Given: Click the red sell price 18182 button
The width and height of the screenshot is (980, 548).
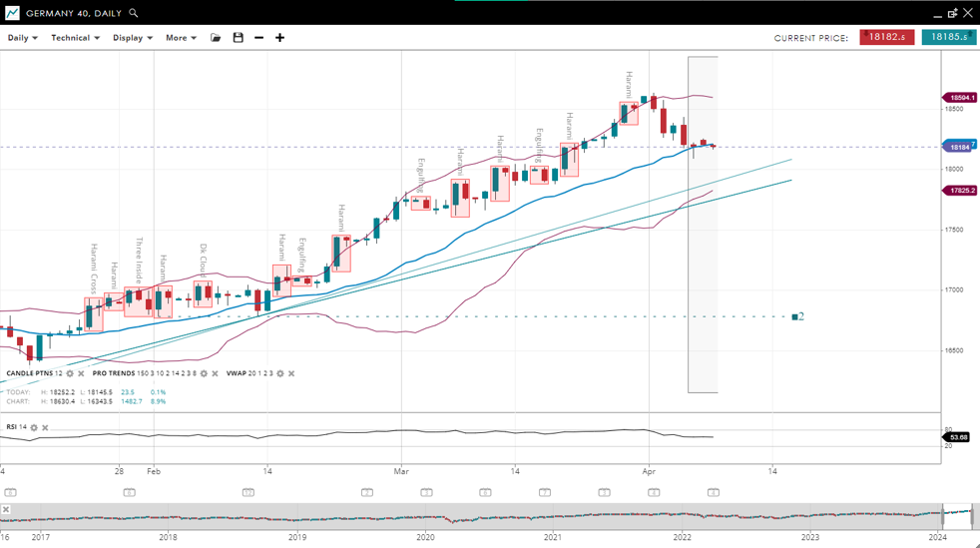Looking at the screenshot, I should 886,37.
